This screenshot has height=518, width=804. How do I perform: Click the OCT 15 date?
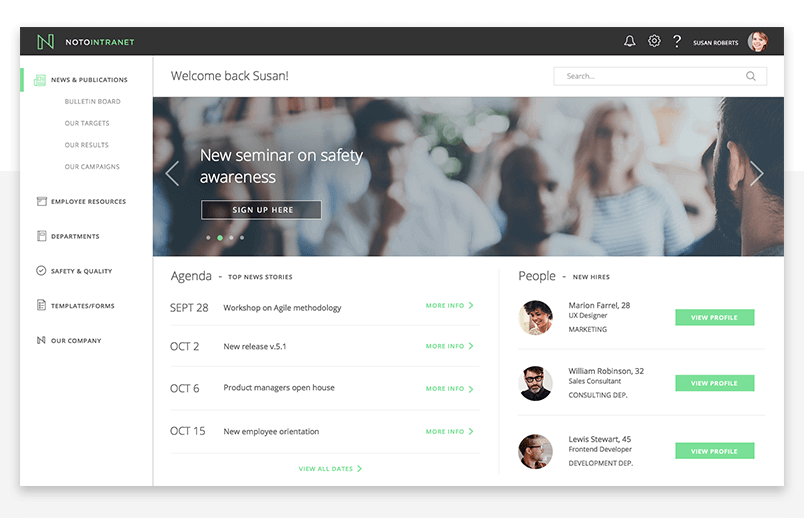point(188,431)
